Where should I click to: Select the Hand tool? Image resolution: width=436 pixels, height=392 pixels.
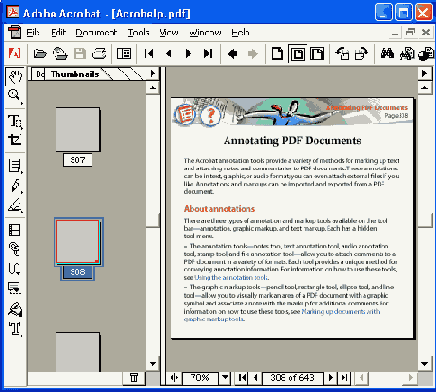(x=15, y=76)
